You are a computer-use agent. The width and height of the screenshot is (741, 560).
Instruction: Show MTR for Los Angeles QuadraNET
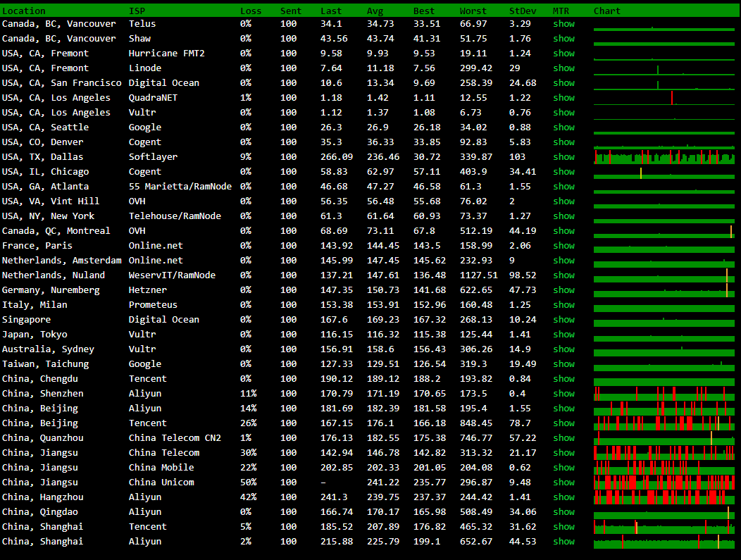coord(563,98)
